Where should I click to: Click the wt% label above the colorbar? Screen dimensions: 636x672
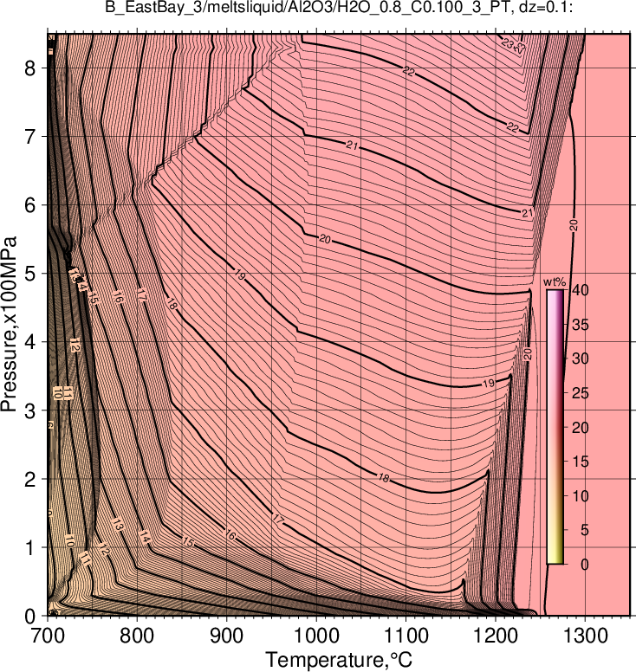(x=555, y=282)
